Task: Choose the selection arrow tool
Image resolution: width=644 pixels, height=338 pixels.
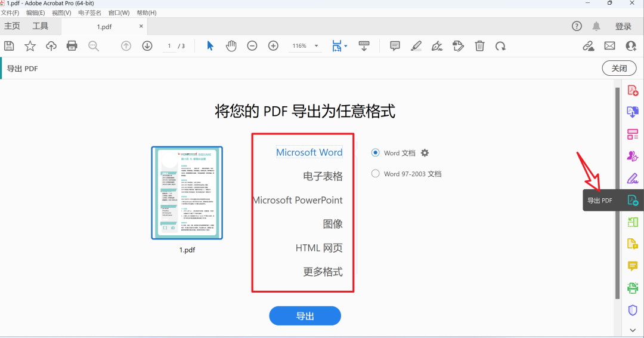Action: (210, 46)
